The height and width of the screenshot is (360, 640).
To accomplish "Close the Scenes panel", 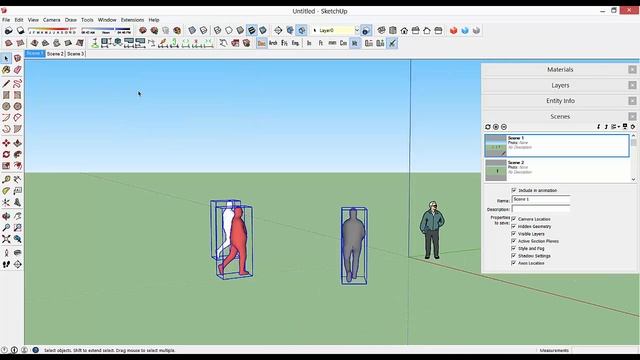I will 632,117.
